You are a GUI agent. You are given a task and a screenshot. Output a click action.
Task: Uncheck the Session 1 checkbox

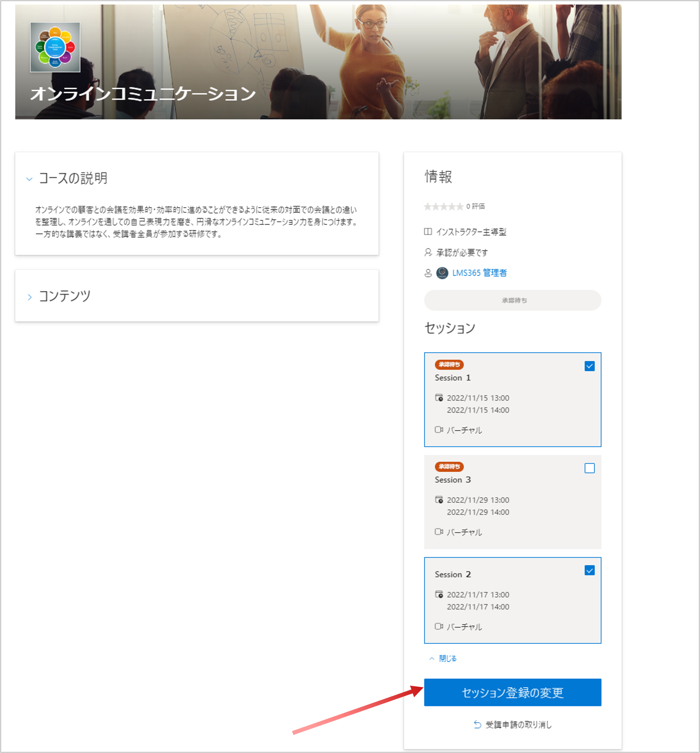pos(590,366)
